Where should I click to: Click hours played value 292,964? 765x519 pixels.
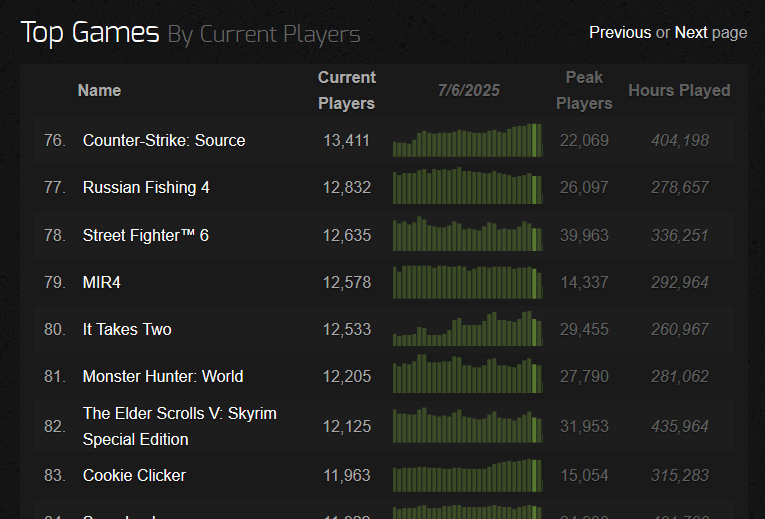tap(680, 282)
